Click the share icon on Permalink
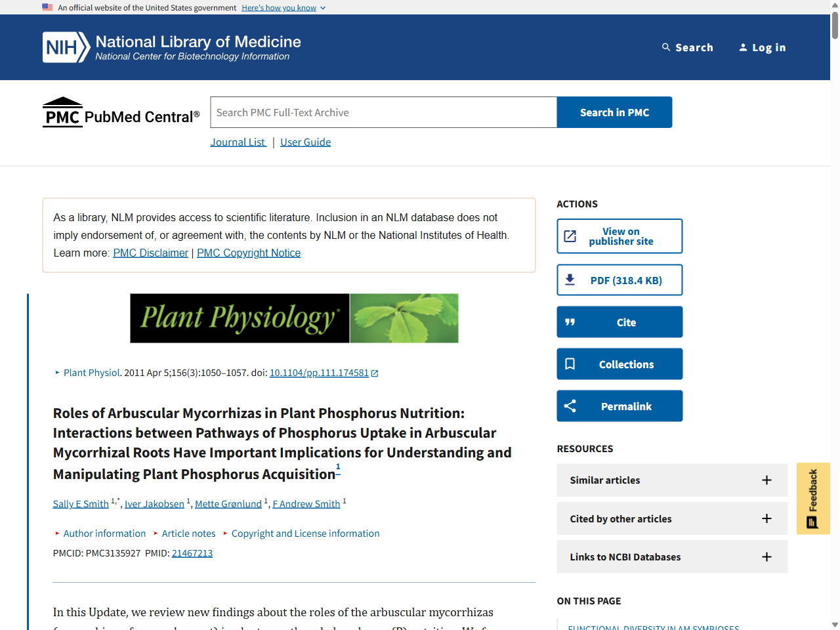This screenshot has height=630, width=840. (x=570, y=406)
